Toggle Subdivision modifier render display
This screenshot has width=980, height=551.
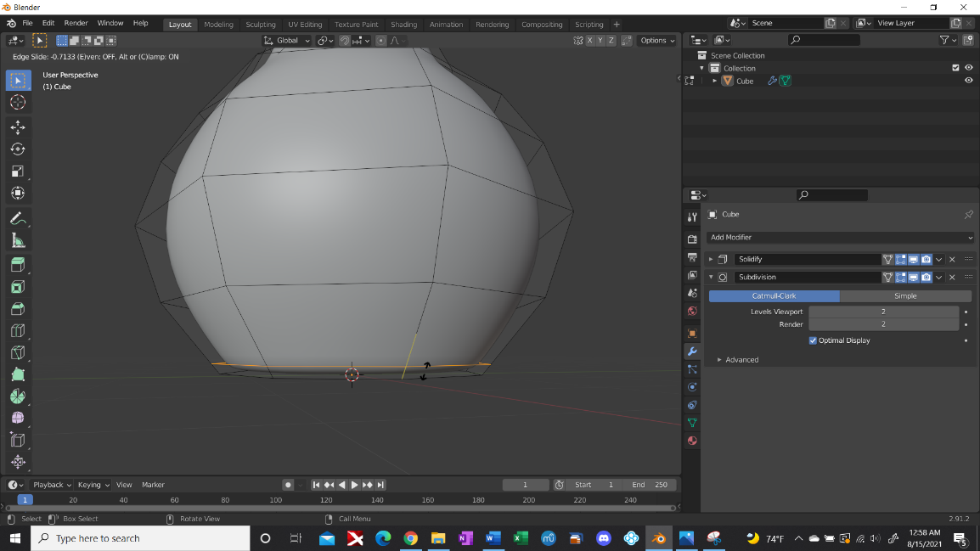(926, 278)
